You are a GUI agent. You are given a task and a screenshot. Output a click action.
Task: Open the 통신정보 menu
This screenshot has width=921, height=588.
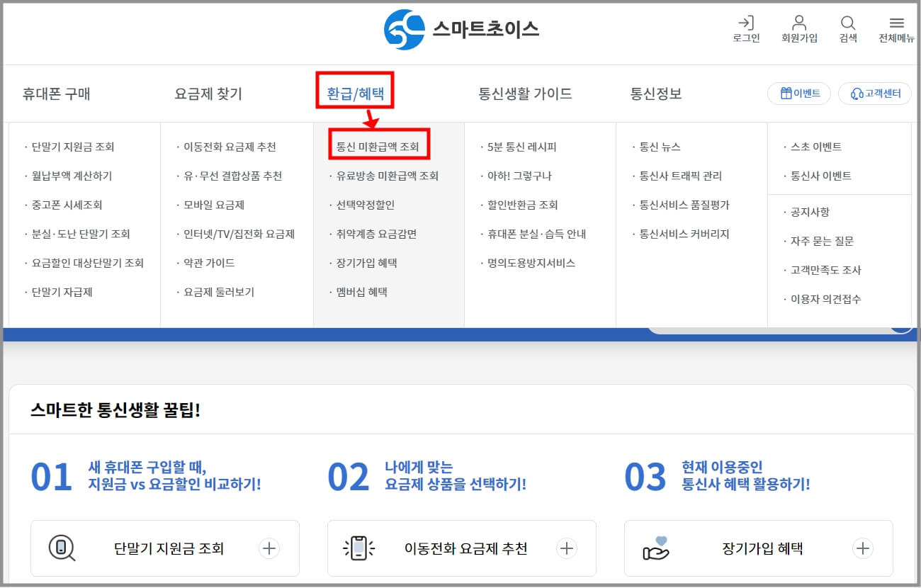point(655,93)
